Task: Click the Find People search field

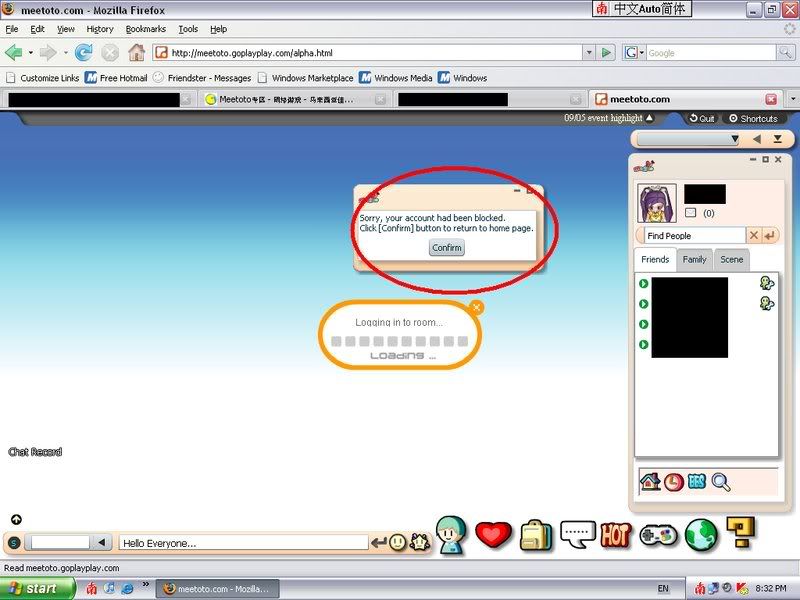Action: pos(692,236)
